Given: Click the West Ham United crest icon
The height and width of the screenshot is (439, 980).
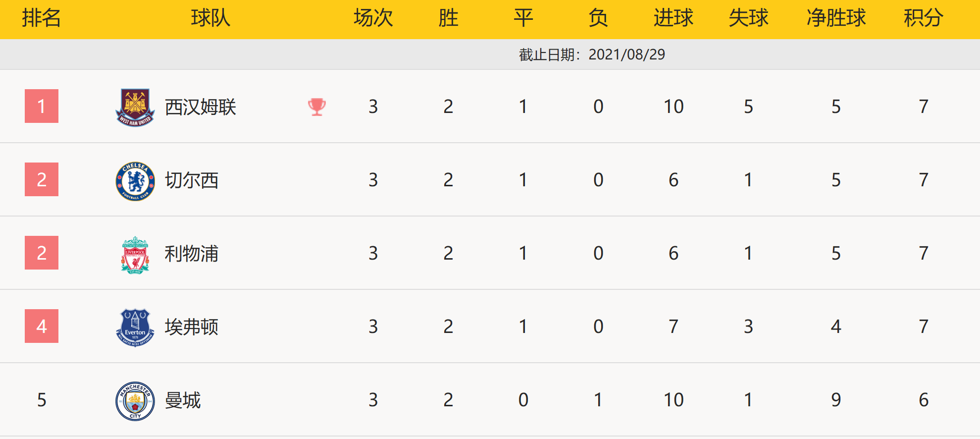Looking at the screenshot, I should 135,107.
